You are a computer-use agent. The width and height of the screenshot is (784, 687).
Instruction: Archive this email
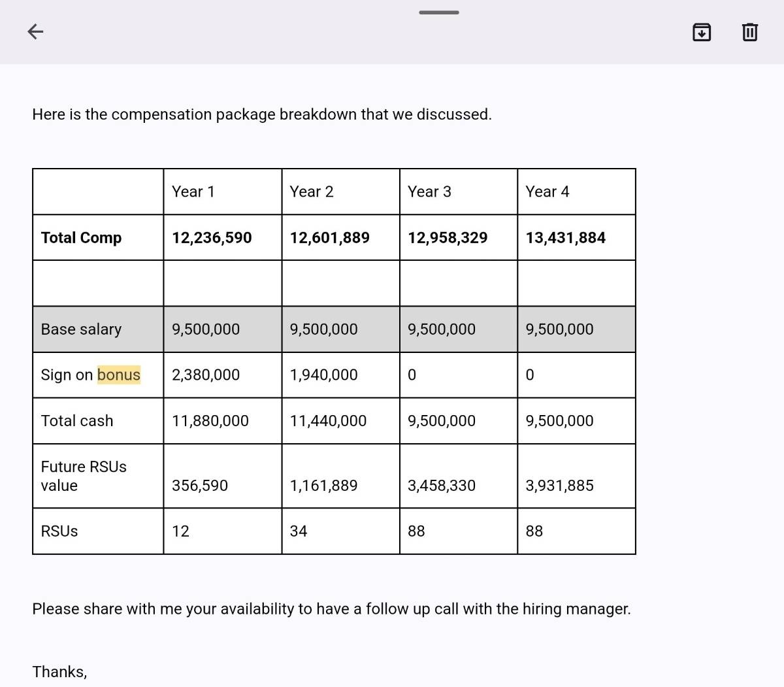coord(701,31)
